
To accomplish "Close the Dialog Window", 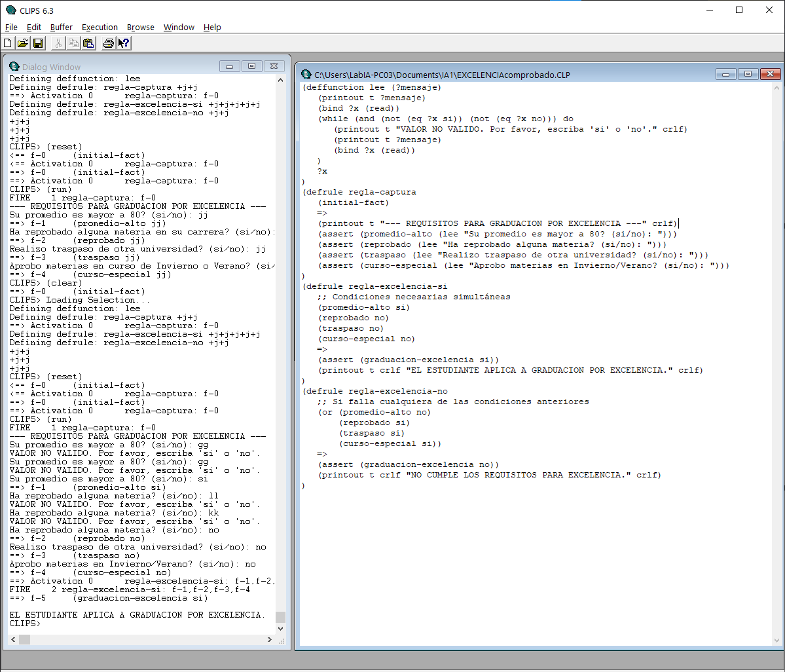I will (x=274, y=66).
